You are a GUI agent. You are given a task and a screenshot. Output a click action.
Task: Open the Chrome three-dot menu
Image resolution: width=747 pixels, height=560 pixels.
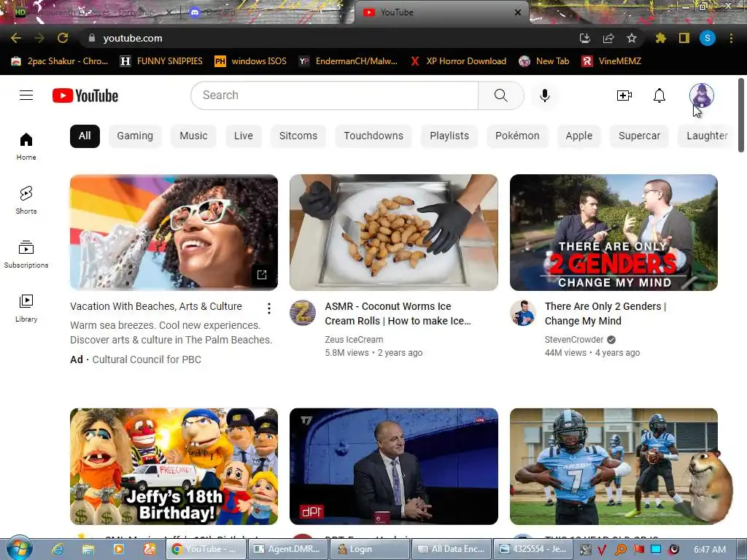(731, 38)
